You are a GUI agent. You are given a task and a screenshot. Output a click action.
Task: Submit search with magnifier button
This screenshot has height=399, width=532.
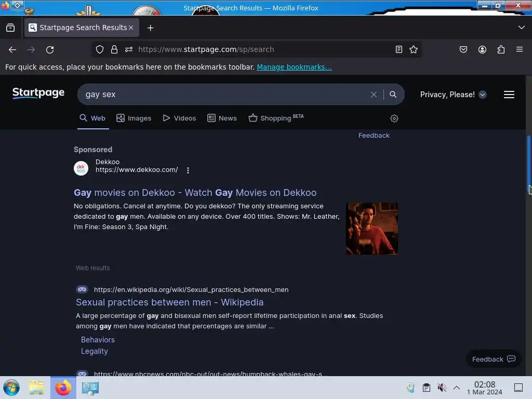393,95
